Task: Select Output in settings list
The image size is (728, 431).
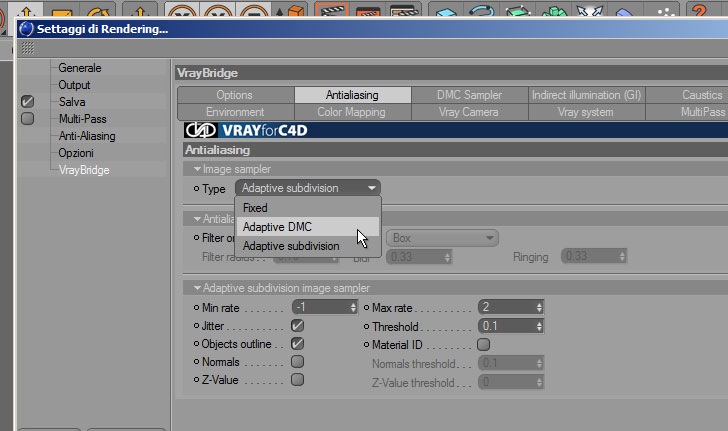Action: [74, 85]
